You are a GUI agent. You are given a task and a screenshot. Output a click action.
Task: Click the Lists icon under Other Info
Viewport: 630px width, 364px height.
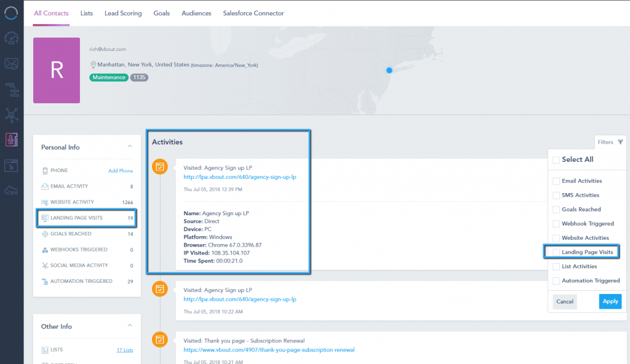tap(45, 350)
